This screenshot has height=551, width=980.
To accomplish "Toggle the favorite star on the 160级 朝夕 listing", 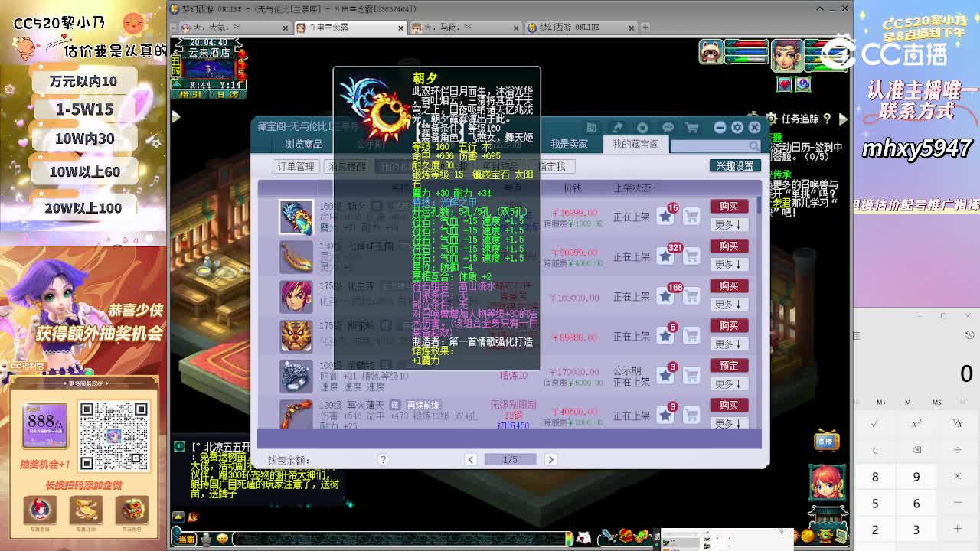I will coord(665,214).
